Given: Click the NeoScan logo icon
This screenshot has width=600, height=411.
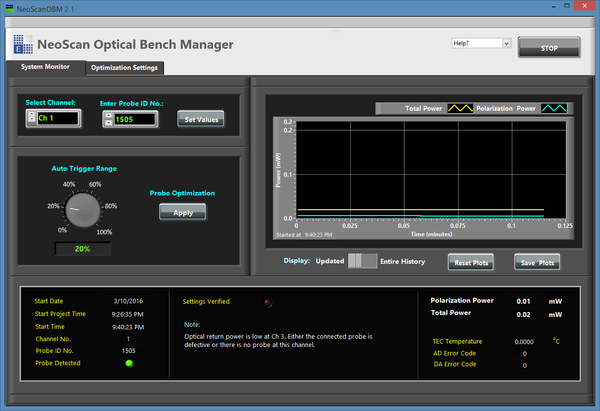Looking at the screenshot, I should coord(23,44).
